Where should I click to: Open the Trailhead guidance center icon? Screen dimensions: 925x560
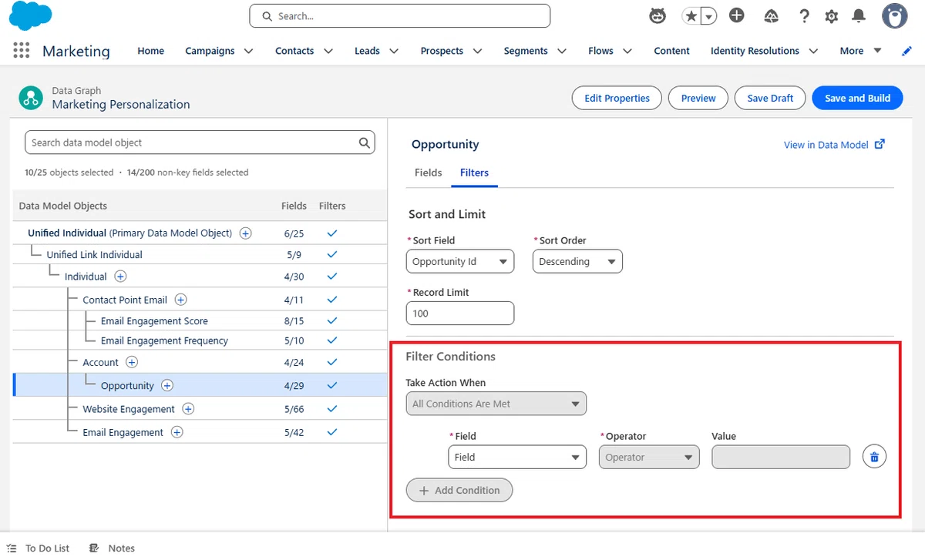[771, 16]
